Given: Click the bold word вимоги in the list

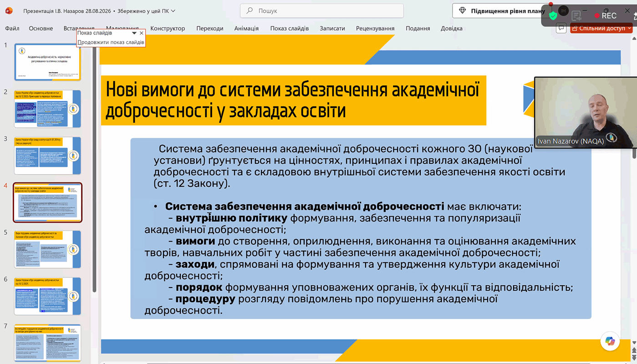Looking at the screenshot, I should pos(195,241).
